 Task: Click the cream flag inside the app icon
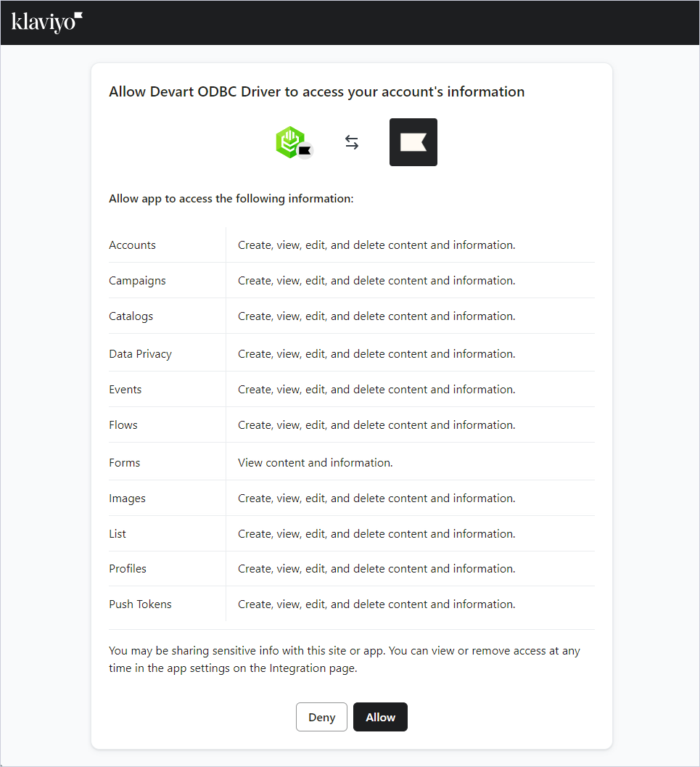[413, 141]
